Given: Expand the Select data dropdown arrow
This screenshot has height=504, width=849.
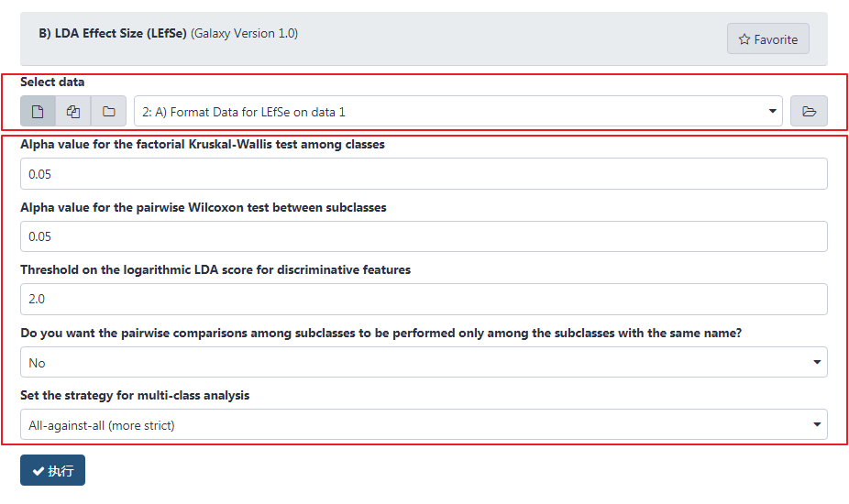Looking at the screenshot, I should (x=773, y=112).
